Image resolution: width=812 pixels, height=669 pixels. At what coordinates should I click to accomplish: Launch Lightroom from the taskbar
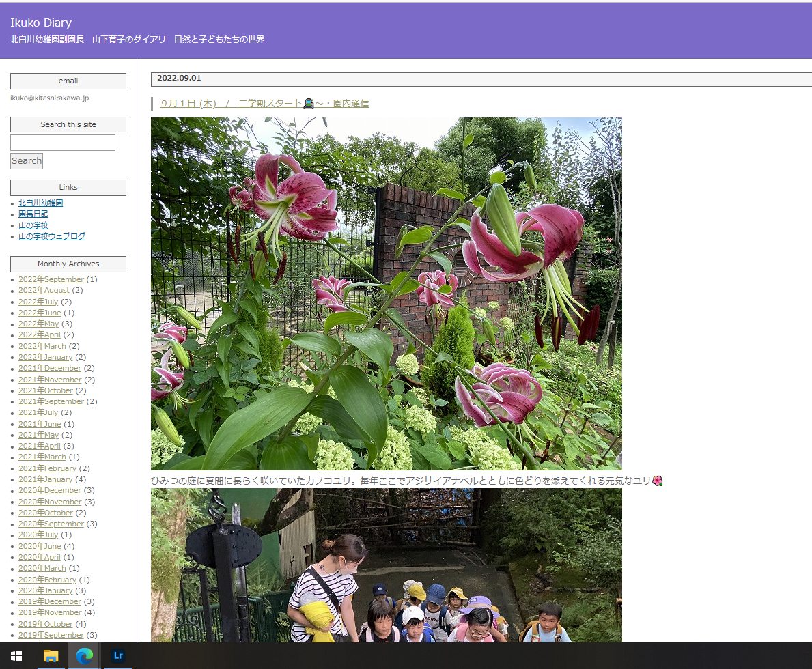(118, 656)
